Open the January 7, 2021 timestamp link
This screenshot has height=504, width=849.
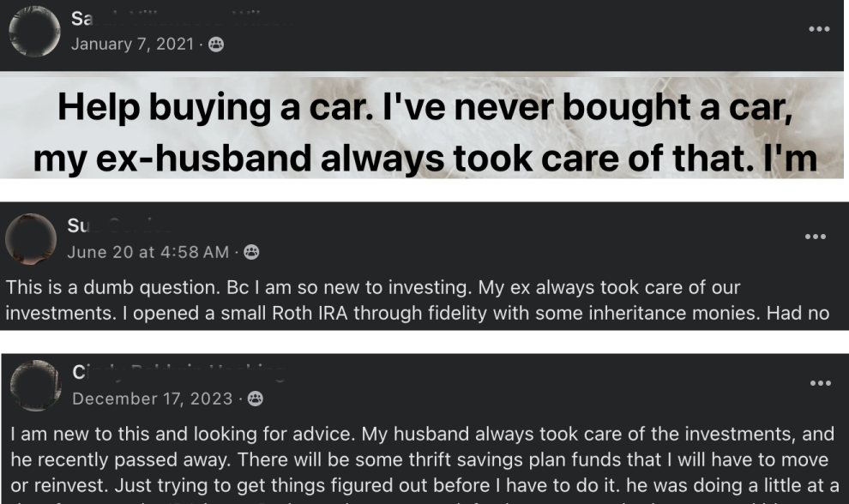[x=132, y=44]
